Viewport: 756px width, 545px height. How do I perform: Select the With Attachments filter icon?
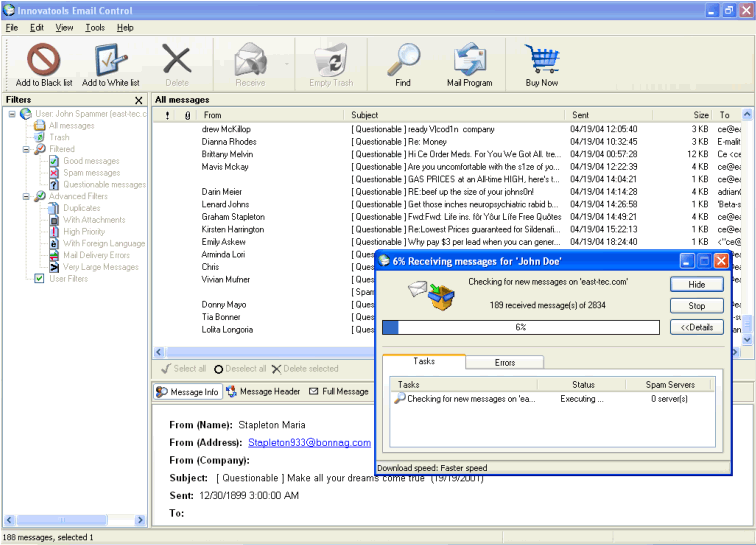coord(54,220)
